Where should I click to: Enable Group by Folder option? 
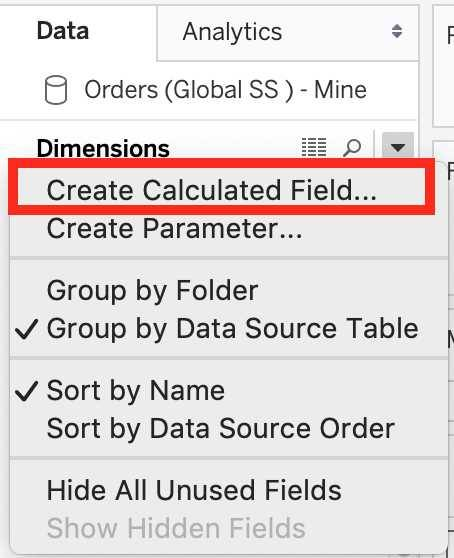152,291
